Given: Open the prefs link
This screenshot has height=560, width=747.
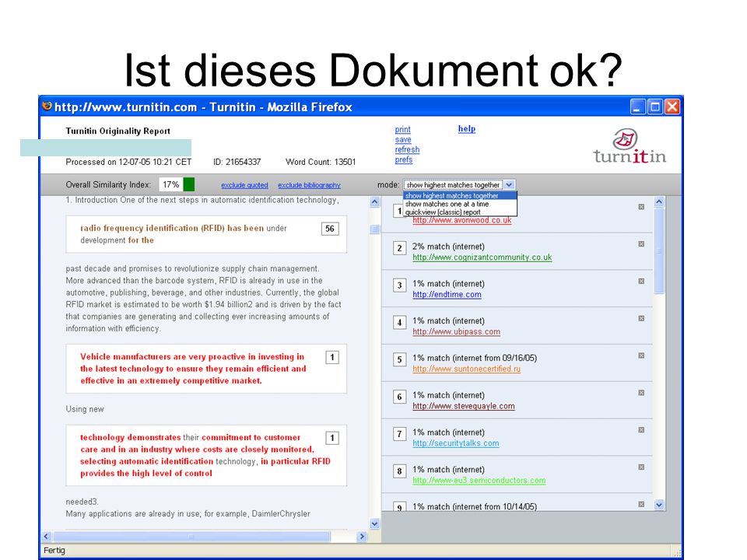Looking at the screenshot, I should [404, 159].
